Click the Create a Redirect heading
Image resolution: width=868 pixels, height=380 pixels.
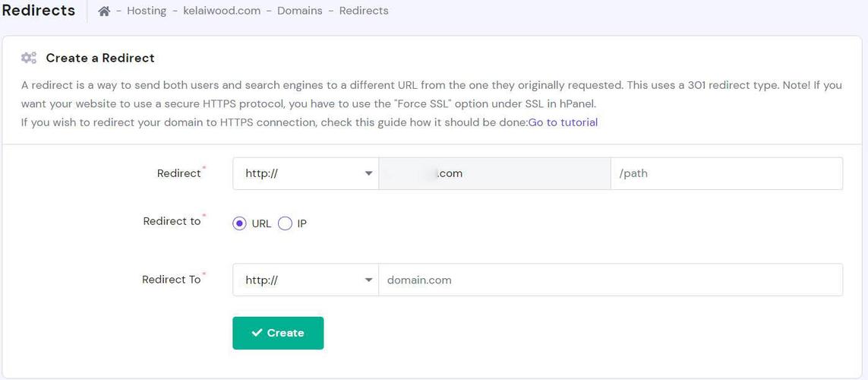100,58
